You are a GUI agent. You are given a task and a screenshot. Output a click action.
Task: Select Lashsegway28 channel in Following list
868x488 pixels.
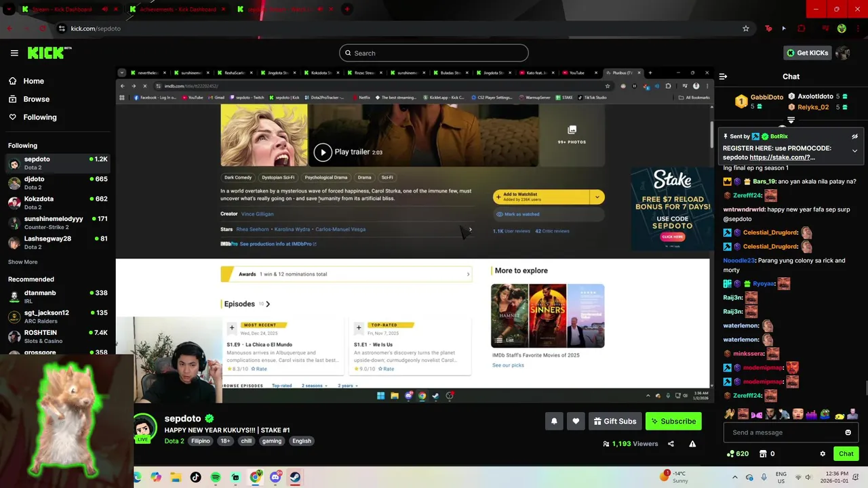click(x=58, y=243)
